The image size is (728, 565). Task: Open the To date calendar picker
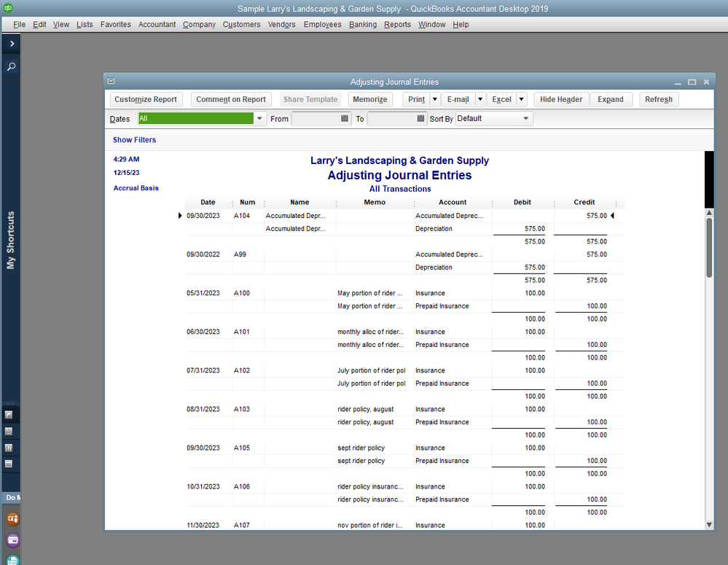pos(420,119)
